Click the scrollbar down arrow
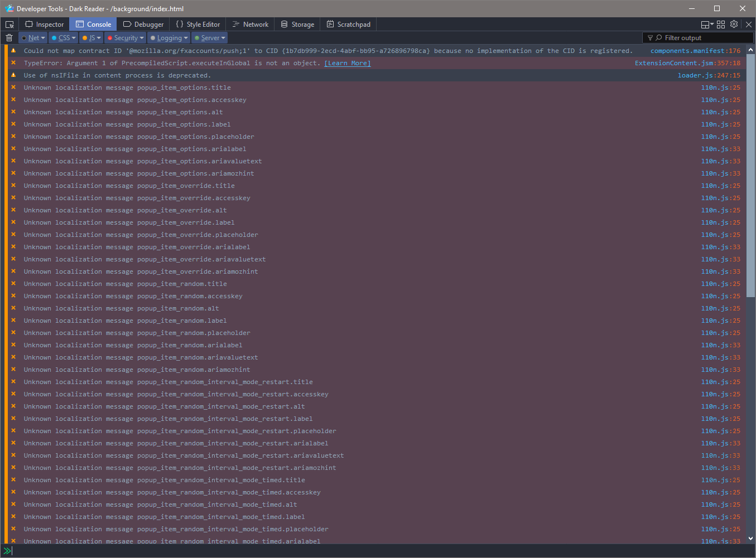Screen dimensions: 756x558 pyautogui.click(x=750, y=538)
